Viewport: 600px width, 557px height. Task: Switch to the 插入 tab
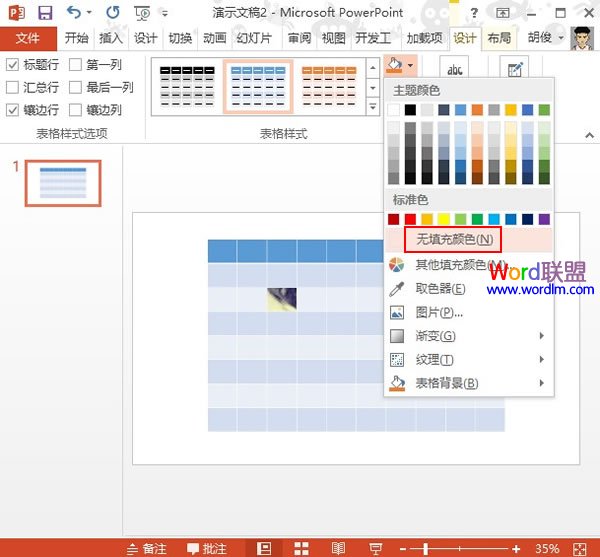pyautogui.click(x=111, y=38)
